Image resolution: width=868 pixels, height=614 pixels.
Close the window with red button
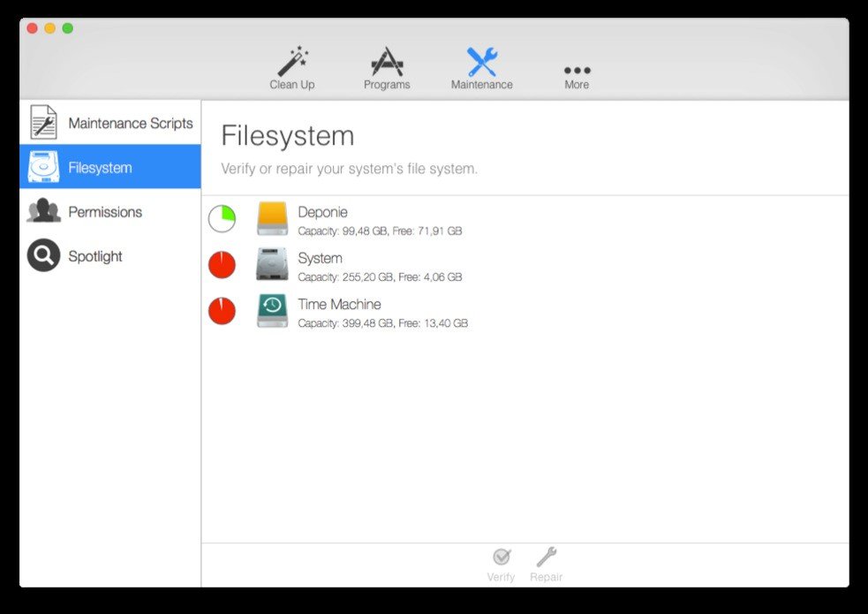click(32, 28)
